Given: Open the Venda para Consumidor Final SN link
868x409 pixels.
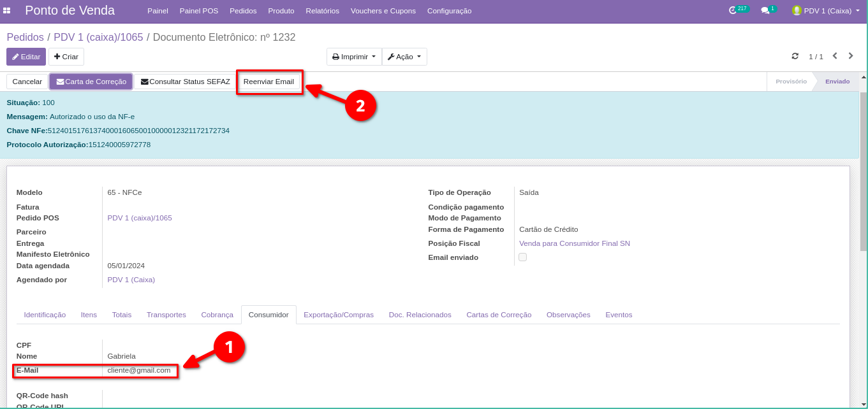Looking at the screenshot, I should pos(574,243).
